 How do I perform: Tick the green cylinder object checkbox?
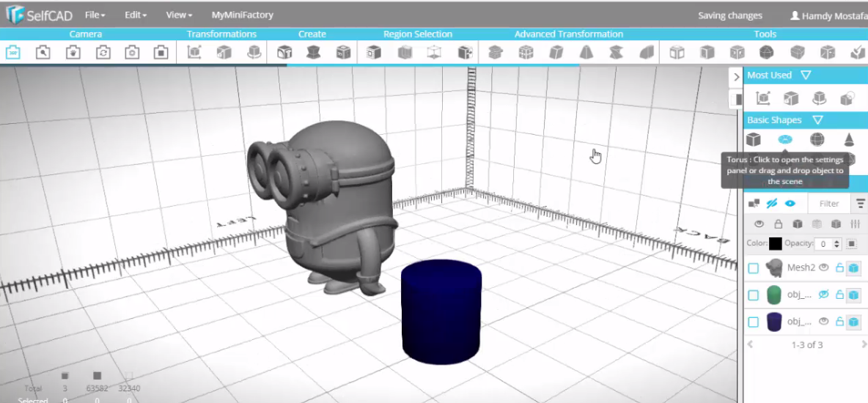click(753, 295)
